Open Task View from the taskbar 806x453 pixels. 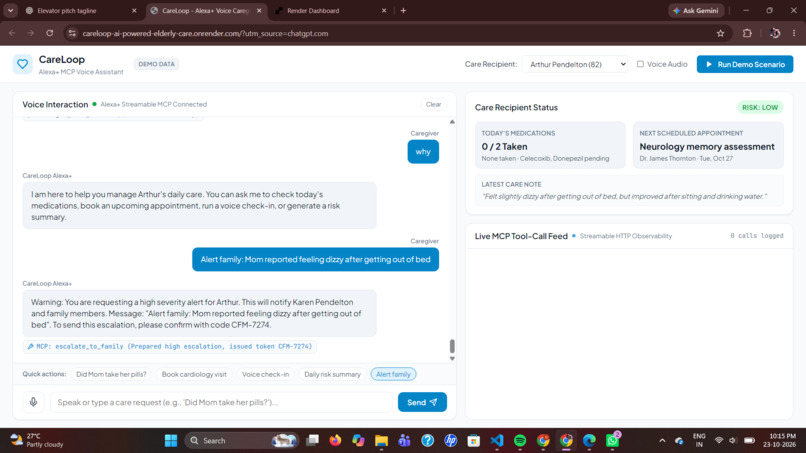[x=312, y=441]
